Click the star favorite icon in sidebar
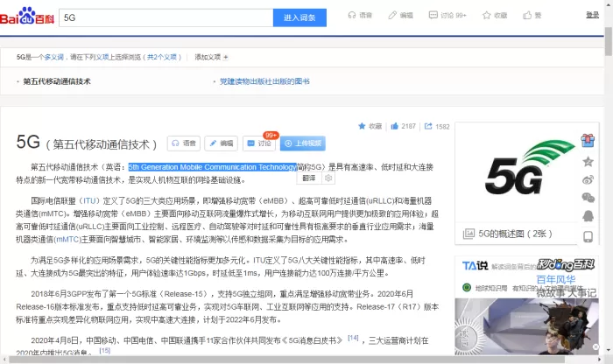Screen dimensions: 613x364 tap(588, 161)
